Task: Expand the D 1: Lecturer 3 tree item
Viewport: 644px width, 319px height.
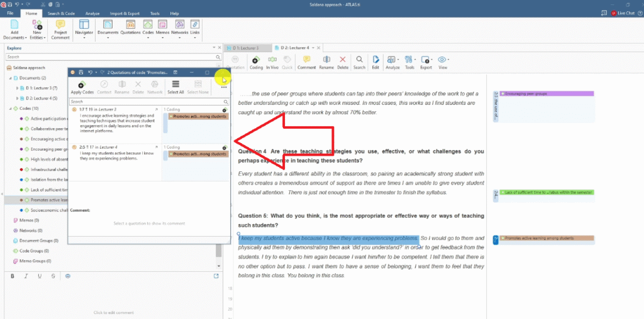Action: coord(17,88)
